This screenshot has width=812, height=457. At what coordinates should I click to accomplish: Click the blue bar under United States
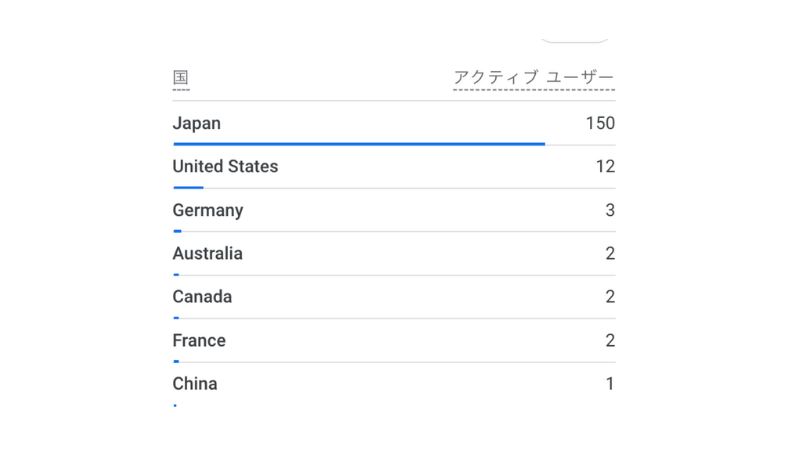coord(188,187)
